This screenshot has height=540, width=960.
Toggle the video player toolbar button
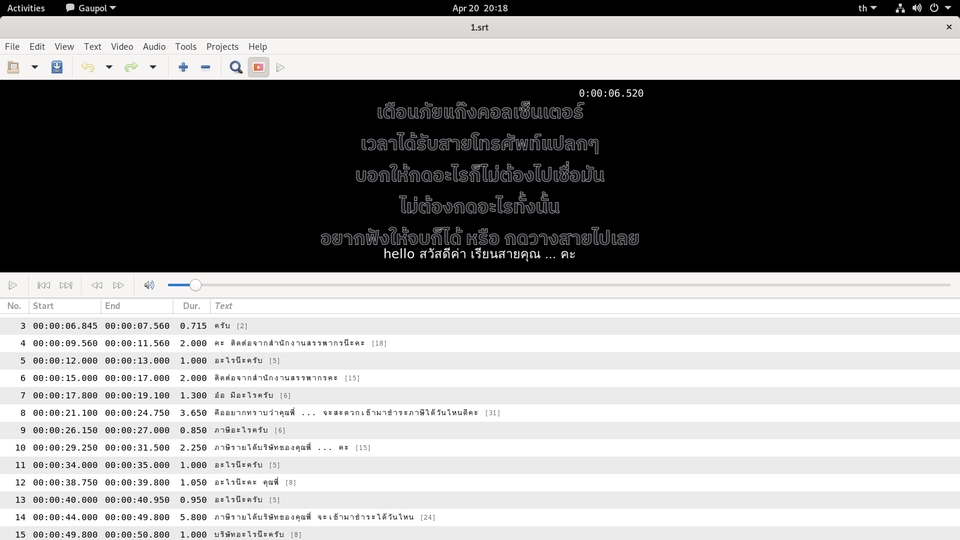pyautogui.click(x=258, y=67)
